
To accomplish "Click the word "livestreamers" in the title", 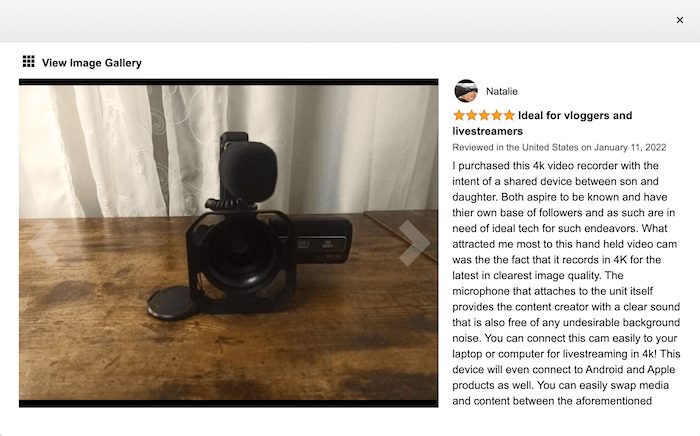I will [488, 131].
